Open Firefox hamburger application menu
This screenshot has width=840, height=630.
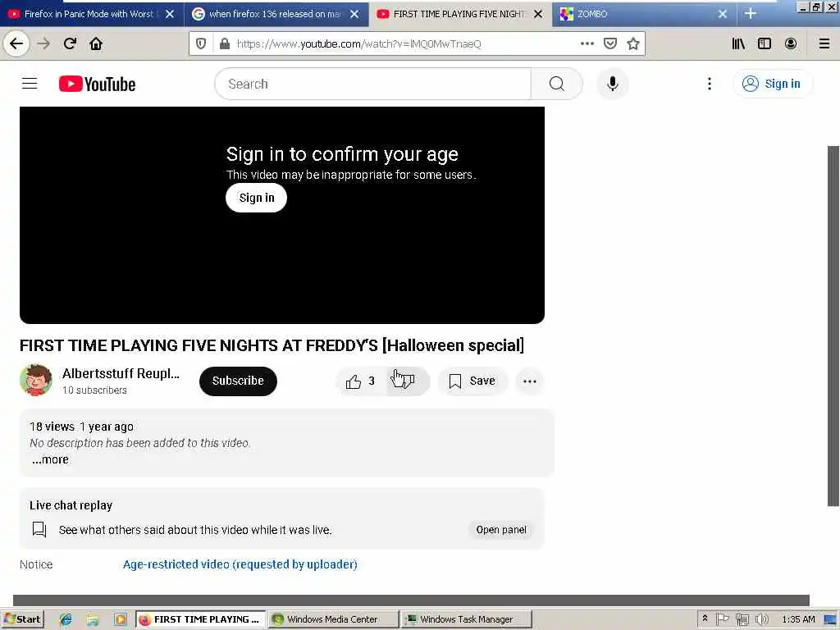[824, 43]
